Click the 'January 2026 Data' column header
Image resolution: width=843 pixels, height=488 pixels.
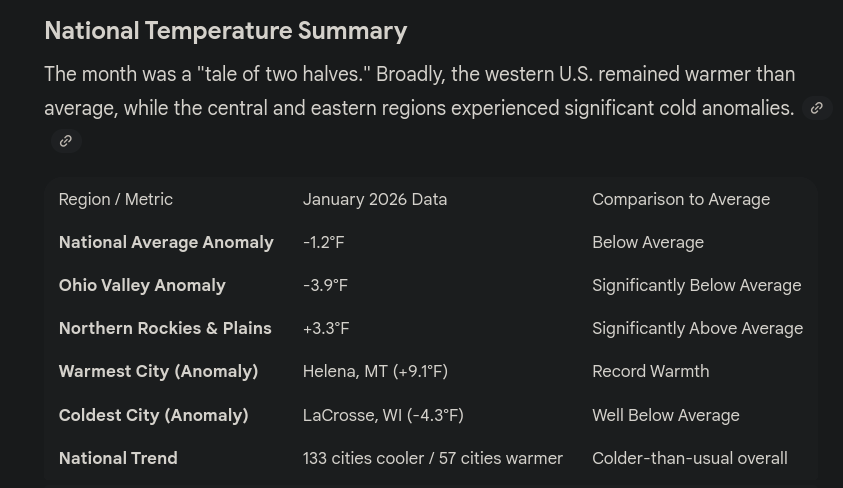pos(375,199)
